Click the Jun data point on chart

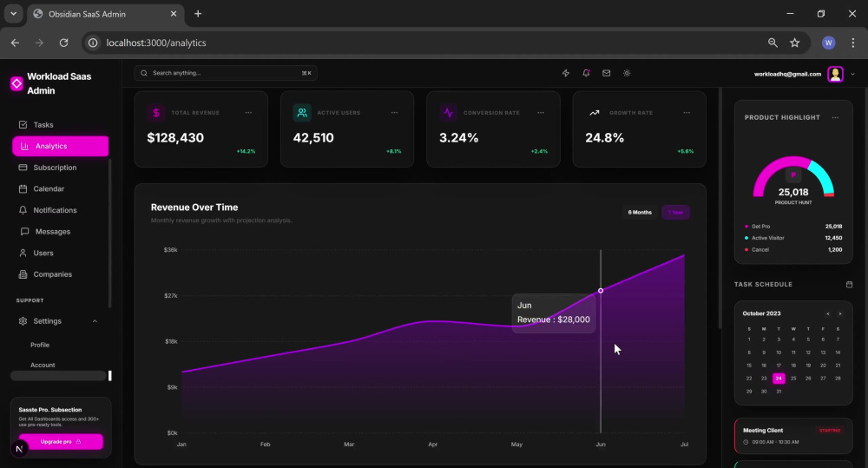tap(601, 291)
